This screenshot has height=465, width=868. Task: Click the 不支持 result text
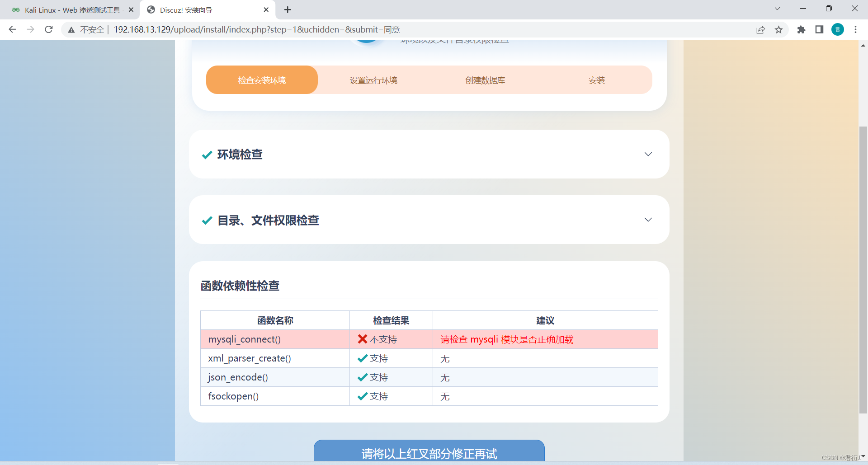coord(383,339)
